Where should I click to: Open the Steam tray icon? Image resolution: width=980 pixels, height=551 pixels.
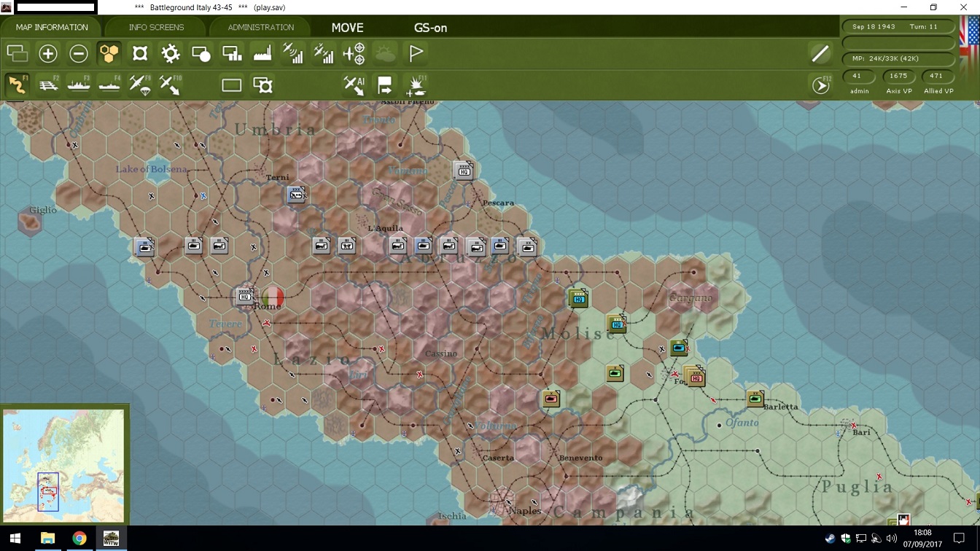click(831, 539)
